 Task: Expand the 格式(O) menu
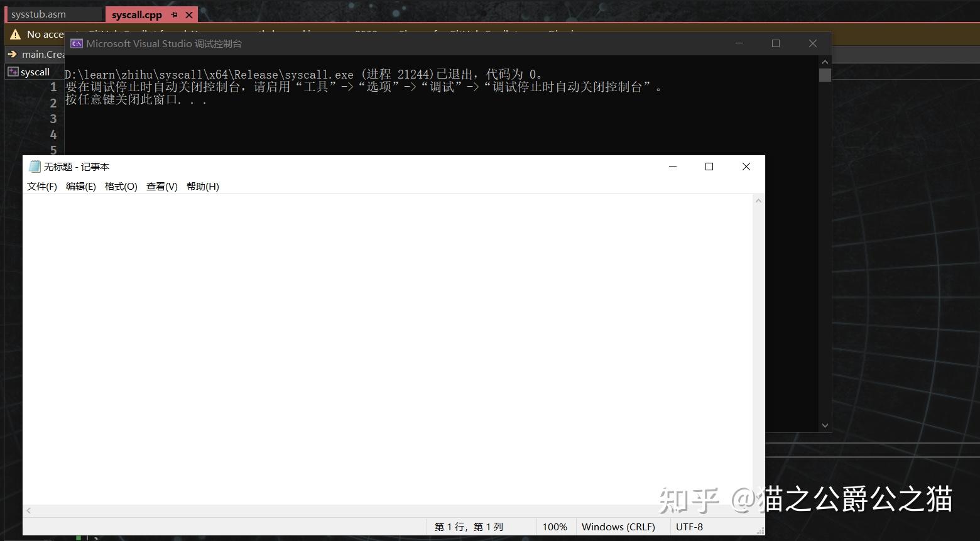pyautogui.click(x=121, y=186)
